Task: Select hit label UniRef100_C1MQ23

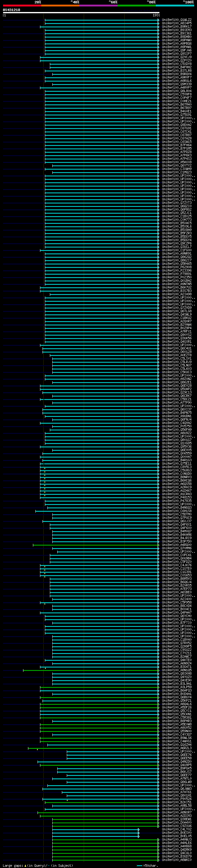Action: pos(176,172)
